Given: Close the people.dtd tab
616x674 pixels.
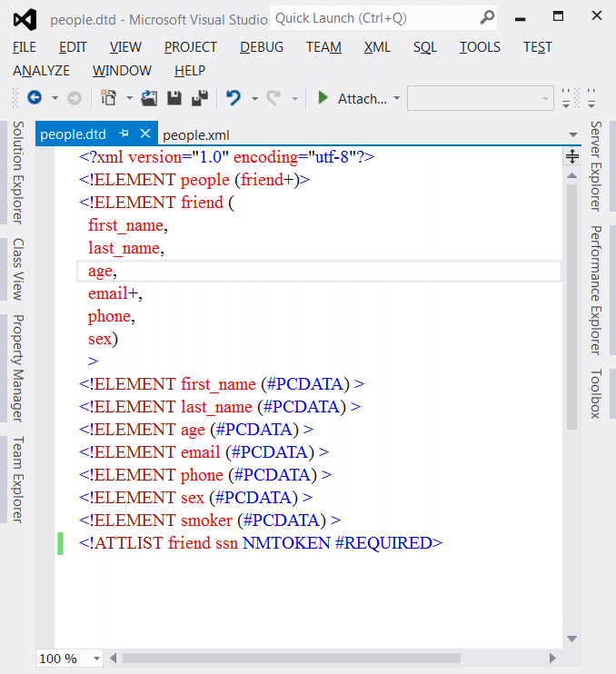Looking at the screenshot, I should [x=145, y=134].
